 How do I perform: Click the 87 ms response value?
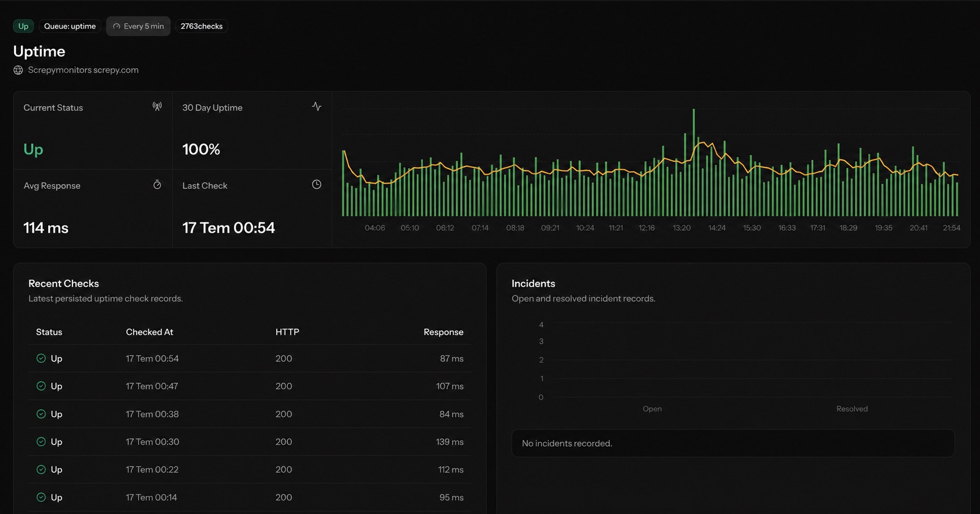click(x=452, y=358)
